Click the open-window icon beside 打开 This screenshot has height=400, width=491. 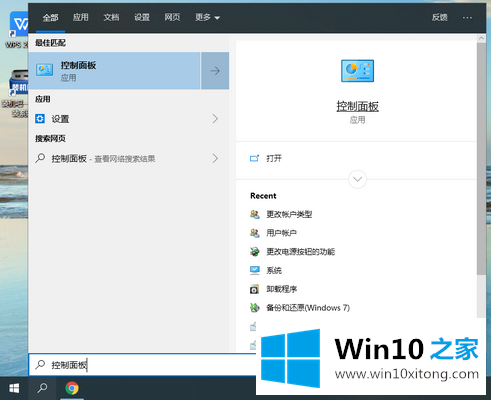point(255,158)
